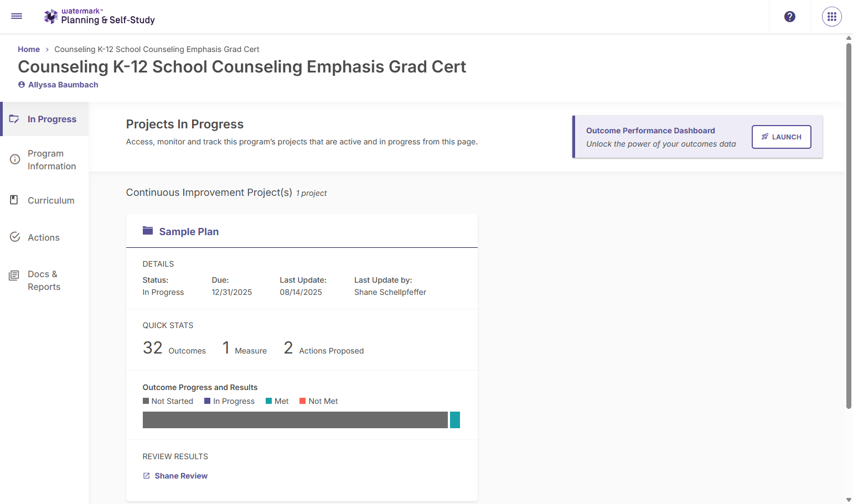Click the scrollbar down arrow
Screen dimensions: 853x504
(x=849, y=500)
